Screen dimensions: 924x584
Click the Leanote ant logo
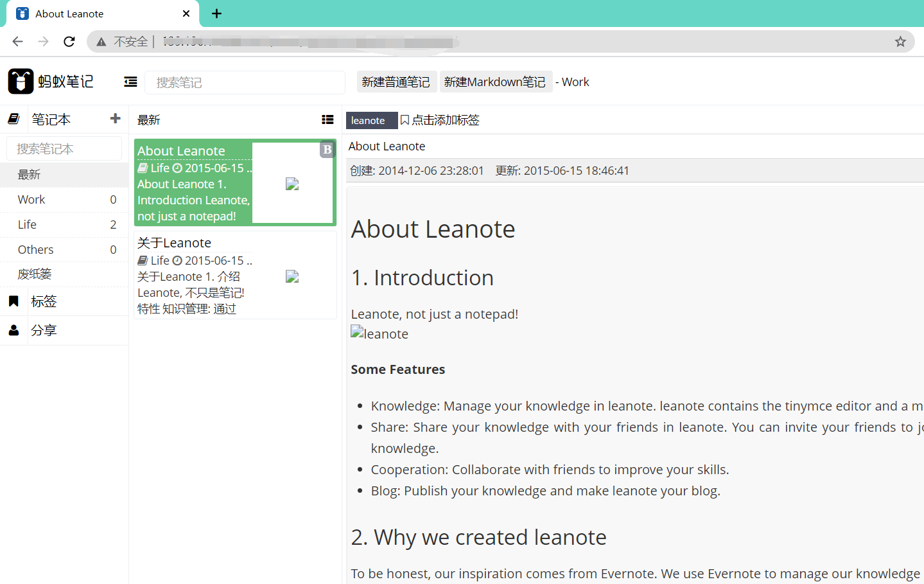(x=21, y=82)
